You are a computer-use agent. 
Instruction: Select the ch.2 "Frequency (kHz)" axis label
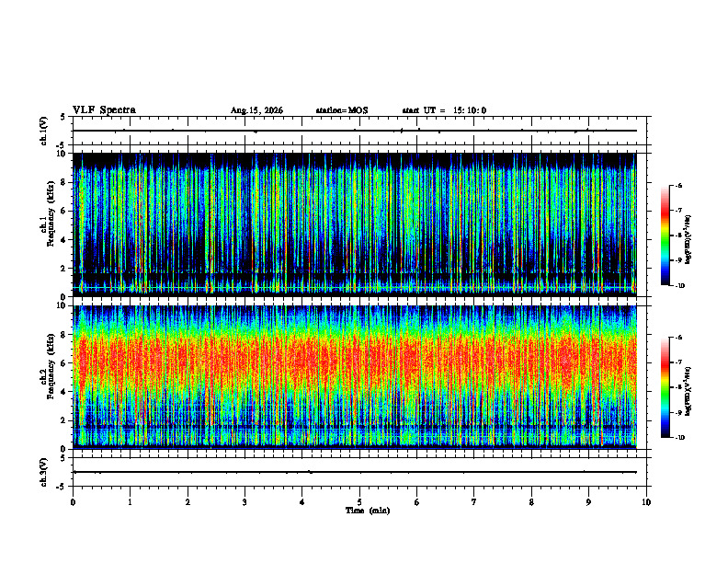click(51, 366)
